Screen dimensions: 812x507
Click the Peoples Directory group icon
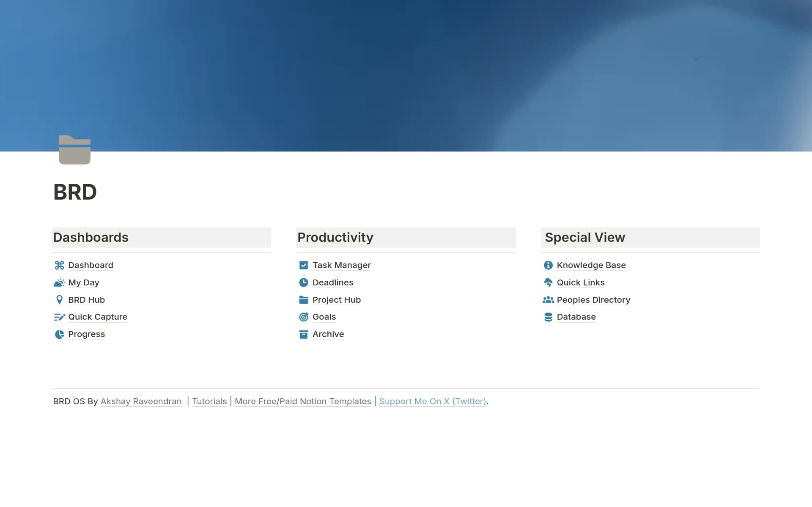click(x=548, y=300)
